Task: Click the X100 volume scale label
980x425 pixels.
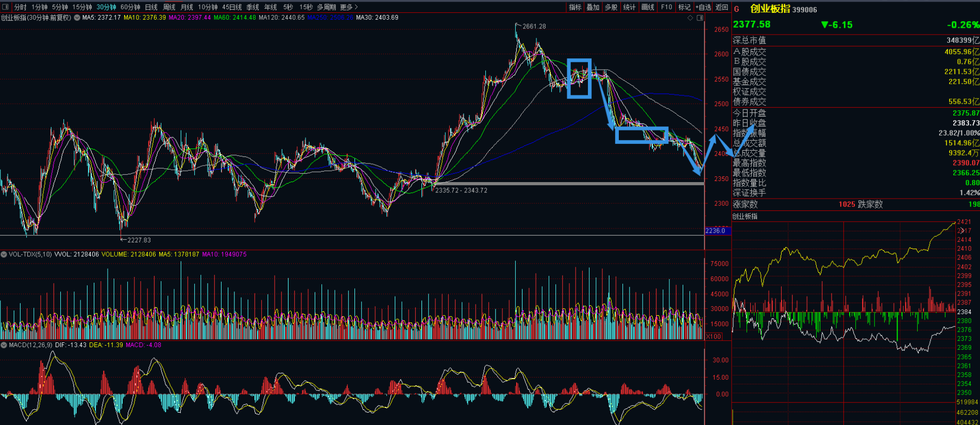Action: coord(713,337)
